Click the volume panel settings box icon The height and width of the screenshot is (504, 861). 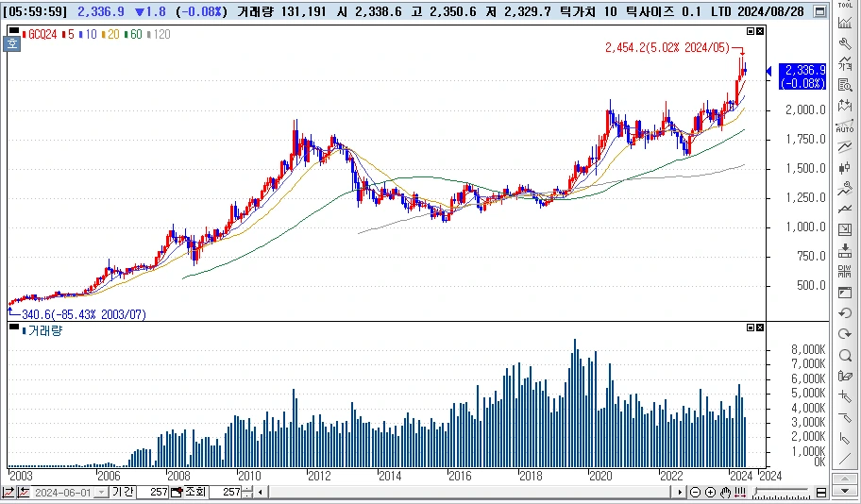[751, 328]
